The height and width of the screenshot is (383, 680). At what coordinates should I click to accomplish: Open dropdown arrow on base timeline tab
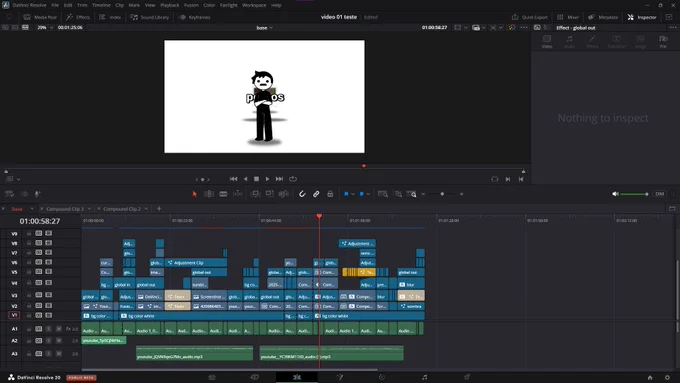(x=32, y=209)
